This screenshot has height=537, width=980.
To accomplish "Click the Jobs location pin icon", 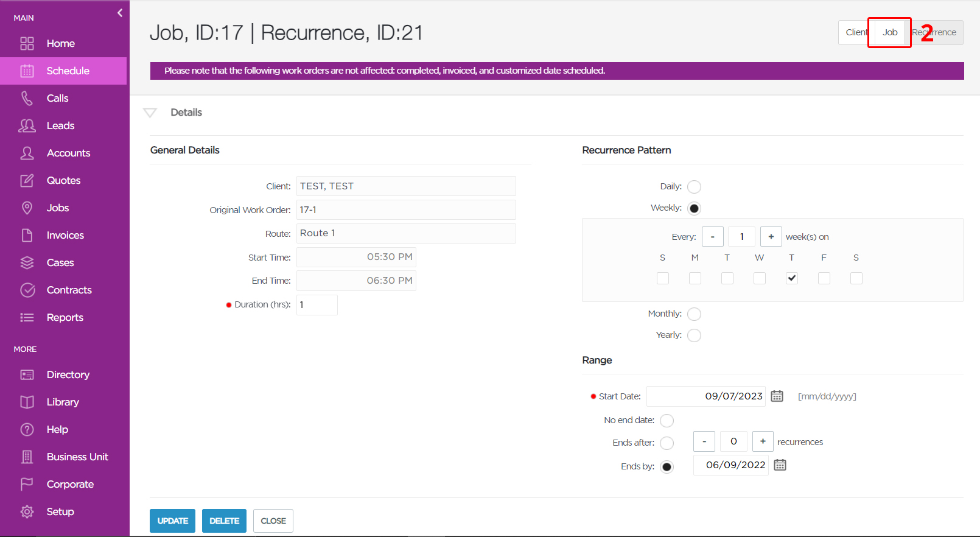I will click(27, 208).
